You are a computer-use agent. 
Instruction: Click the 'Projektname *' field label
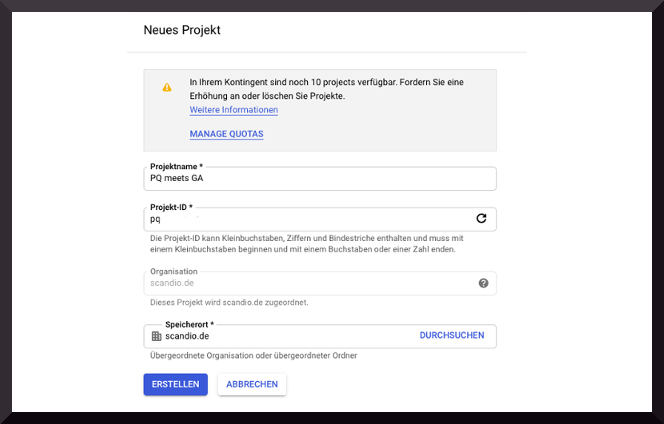pyautogui.click(x=177, y=166)
